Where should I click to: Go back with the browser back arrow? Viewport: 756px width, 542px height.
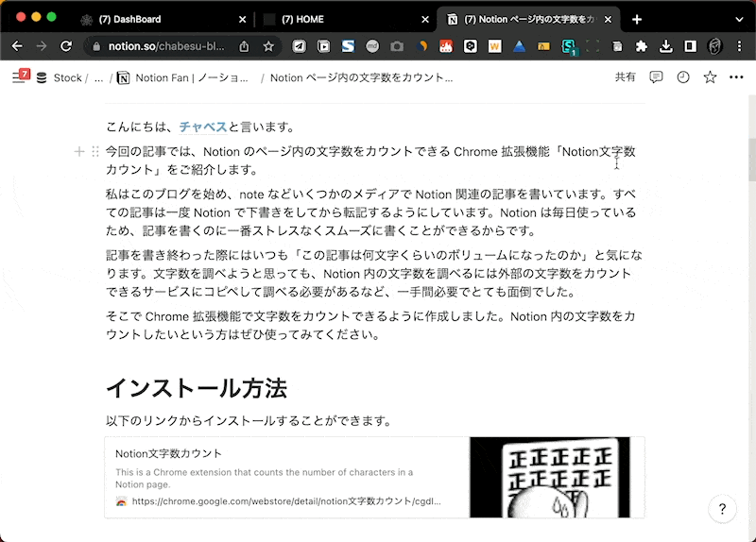(17, 46)
